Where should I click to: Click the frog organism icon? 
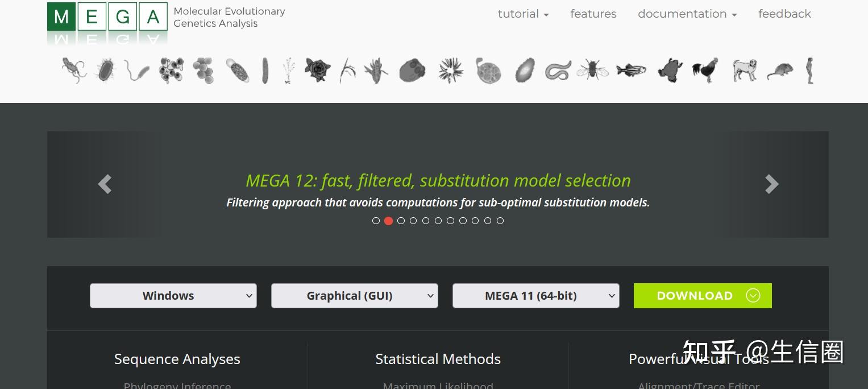point(670,70)
